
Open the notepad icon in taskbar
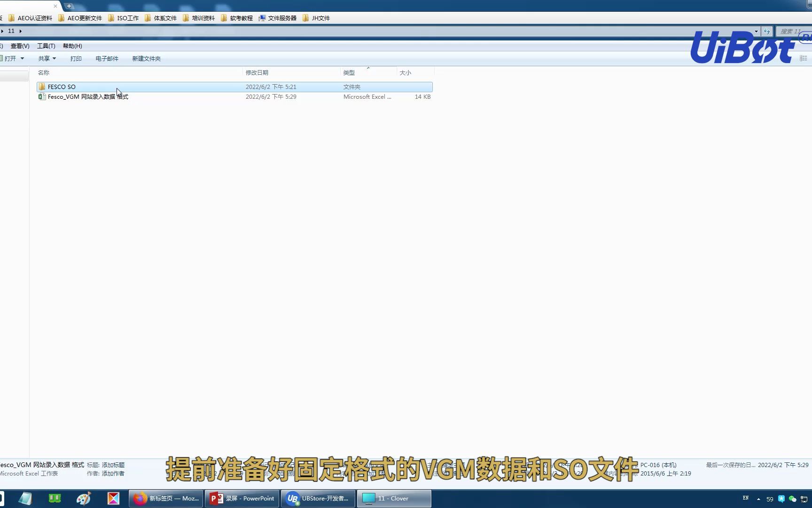25,499
